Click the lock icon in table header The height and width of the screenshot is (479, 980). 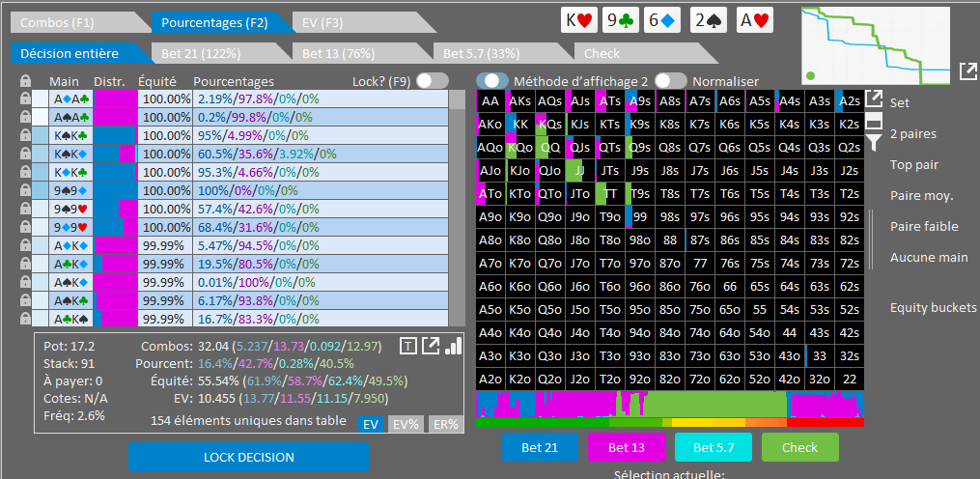point(26,82)
